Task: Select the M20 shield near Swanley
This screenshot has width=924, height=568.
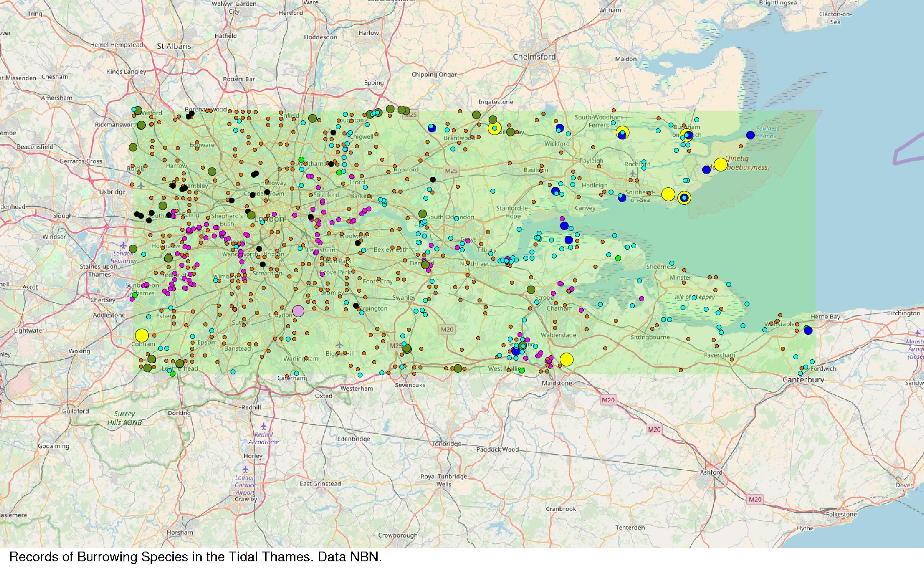Action: tap(446, 329)
